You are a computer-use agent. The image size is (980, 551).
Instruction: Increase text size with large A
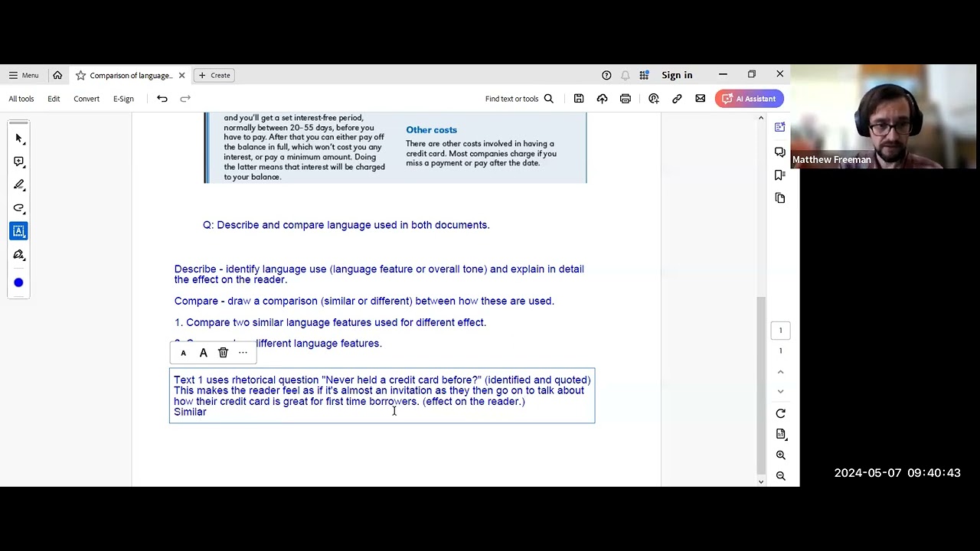point(203,353)
